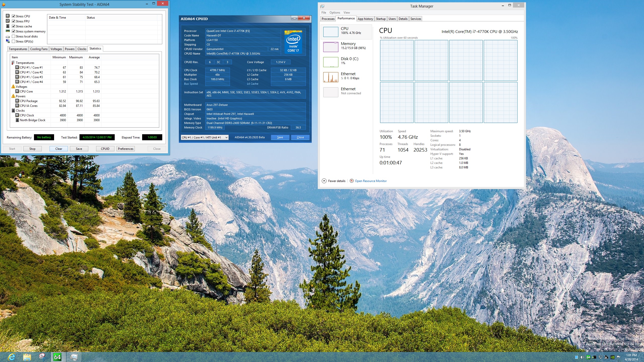Click the first CPU utilization graph panel
Viewport: 644px width, 362px height.
(396, 60)
